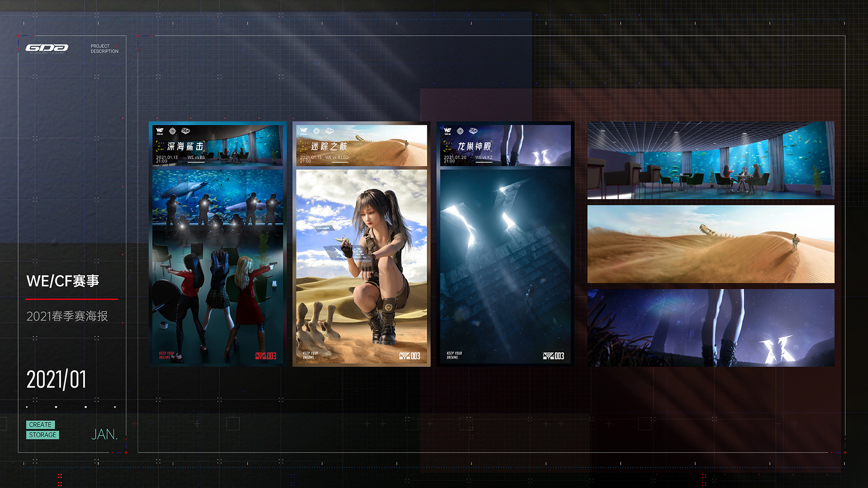The height and width of the screenshot is (488, 868).
Task: Click the white 003 logo on the 迷踪之骸 poster
Action: [410, 356]
